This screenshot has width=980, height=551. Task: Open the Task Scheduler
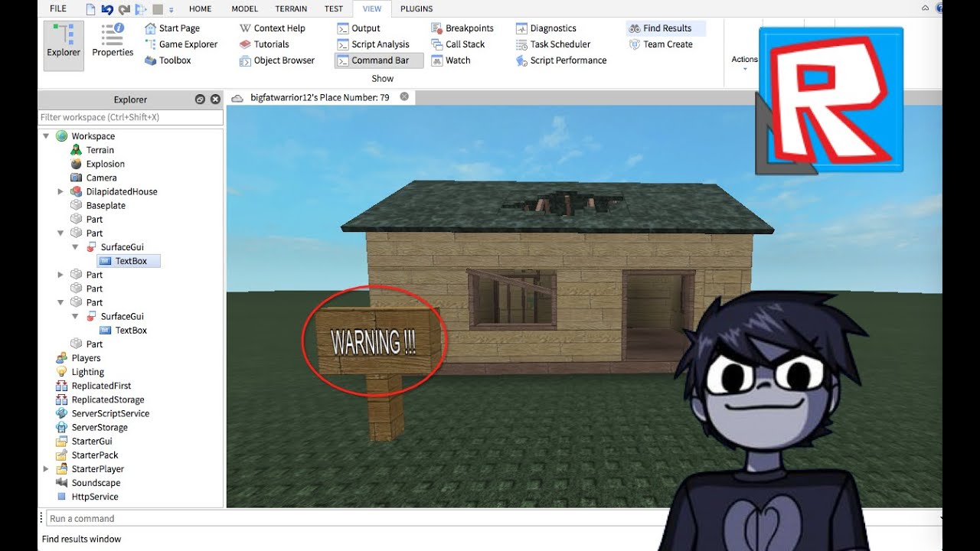pyautogui.click(x=554, y=44)
